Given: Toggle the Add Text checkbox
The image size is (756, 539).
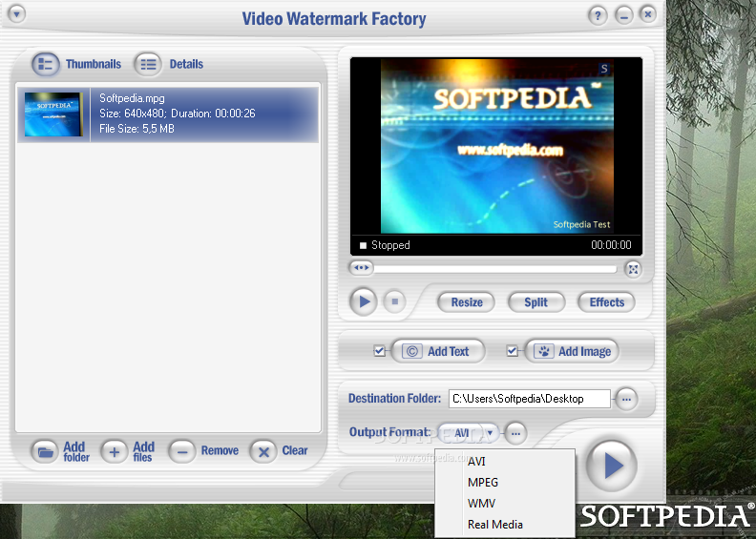Looking at the screenshot, I should (380, 351).
